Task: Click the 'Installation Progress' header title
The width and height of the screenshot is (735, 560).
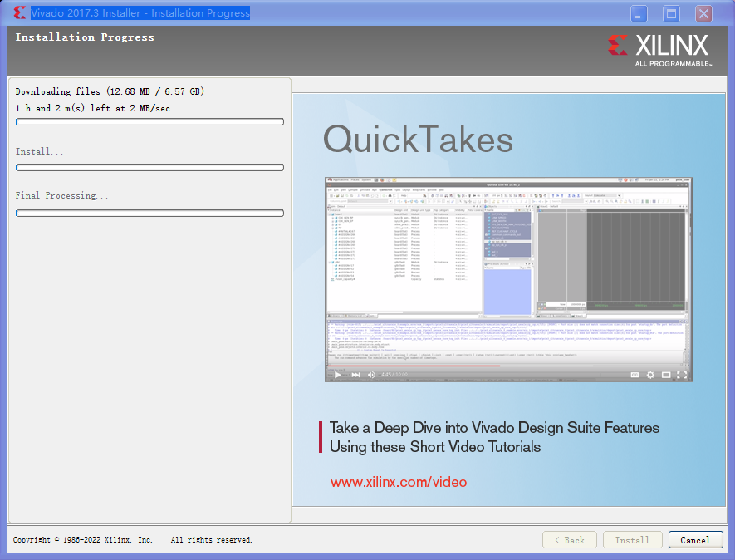Action: point(85,37)
